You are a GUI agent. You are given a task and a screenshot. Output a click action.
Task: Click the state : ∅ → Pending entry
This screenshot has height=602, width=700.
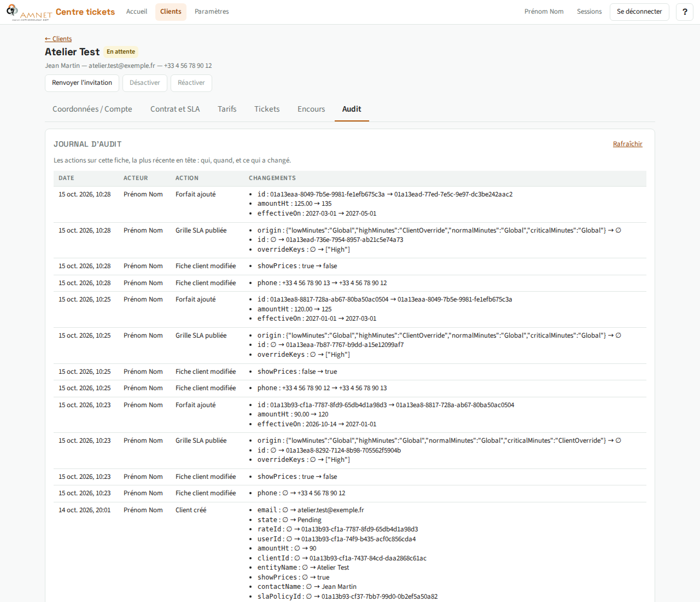click(x=289, y=520)
